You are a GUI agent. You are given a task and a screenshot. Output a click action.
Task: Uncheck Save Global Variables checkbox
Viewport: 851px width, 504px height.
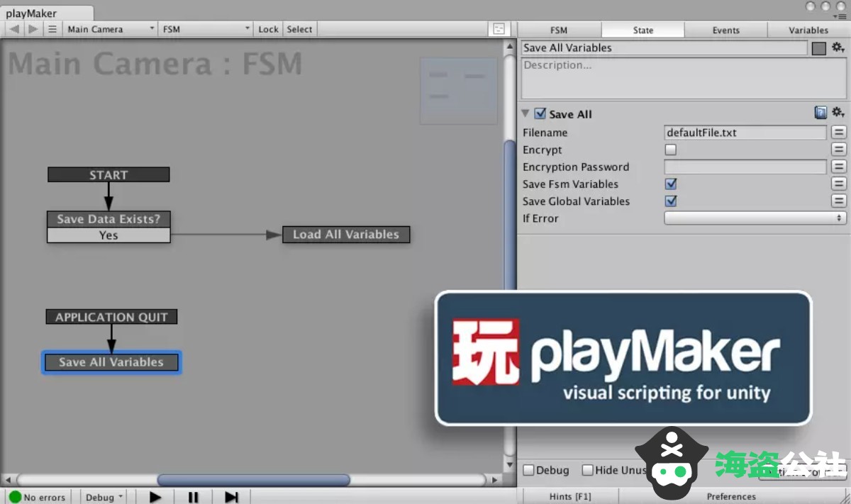(670, 201)
